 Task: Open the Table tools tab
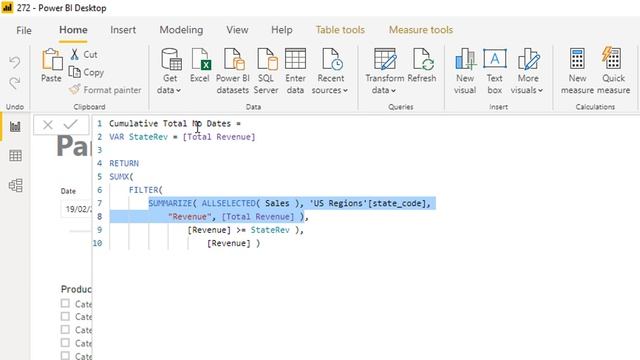[x=340, y=30]
